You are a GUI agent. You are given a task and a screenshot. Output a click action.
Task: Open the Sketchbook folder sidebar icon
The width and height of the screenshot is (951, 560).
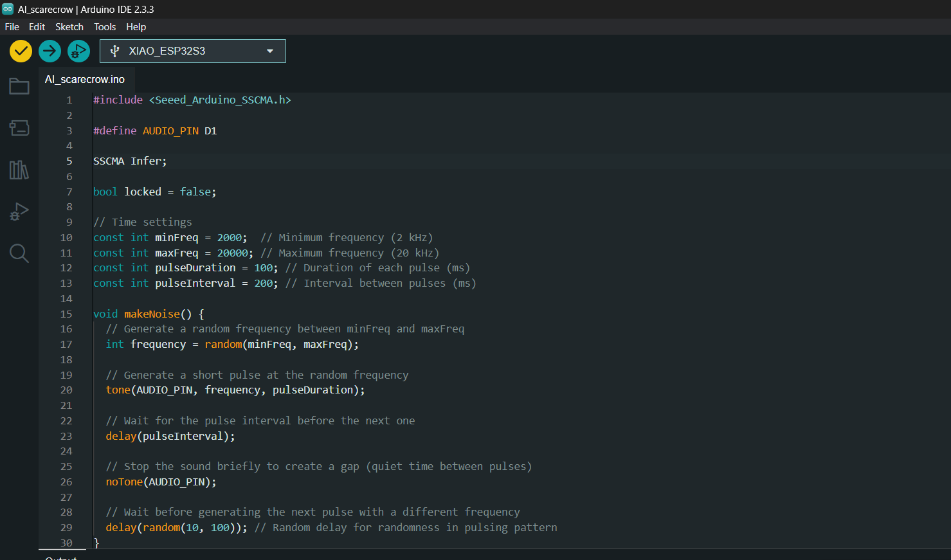tap(19, 86)
